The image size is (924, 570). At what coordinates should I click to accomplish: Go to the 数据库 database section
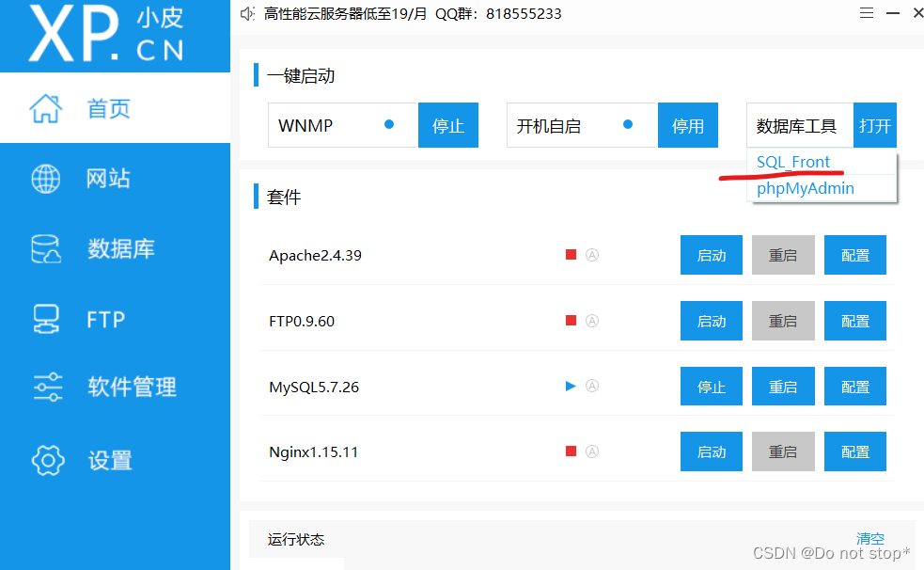click(x=115, y=248)
